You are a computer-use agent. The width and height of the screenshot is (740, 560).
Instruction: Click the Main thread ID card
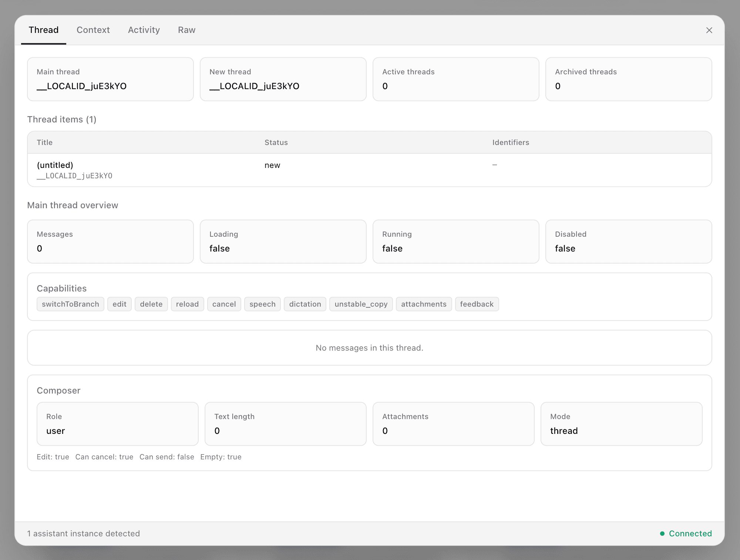pos(110,79)
